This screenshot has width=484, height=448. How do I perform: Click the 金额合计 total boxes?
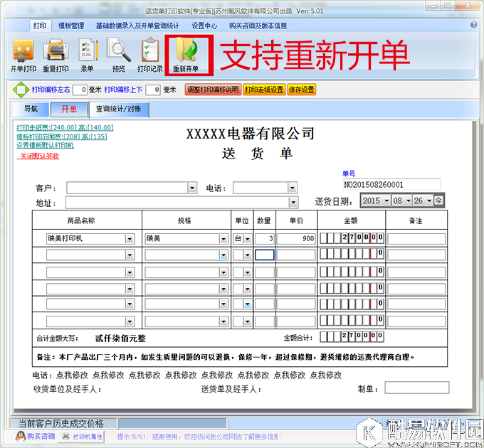coord(352,337)
